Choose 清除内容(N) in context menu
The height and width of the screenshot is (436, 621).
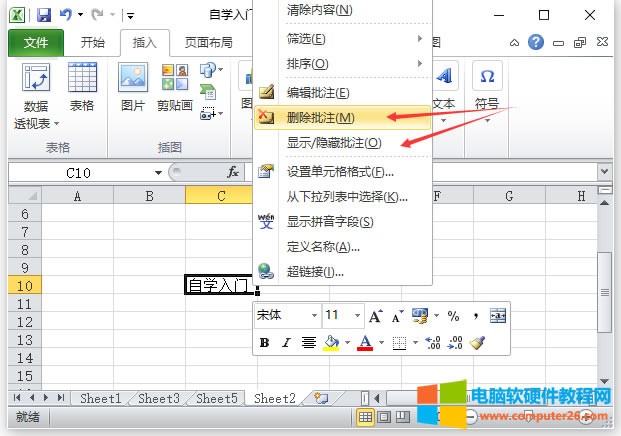pyautogui.click(x=342, y=10)
